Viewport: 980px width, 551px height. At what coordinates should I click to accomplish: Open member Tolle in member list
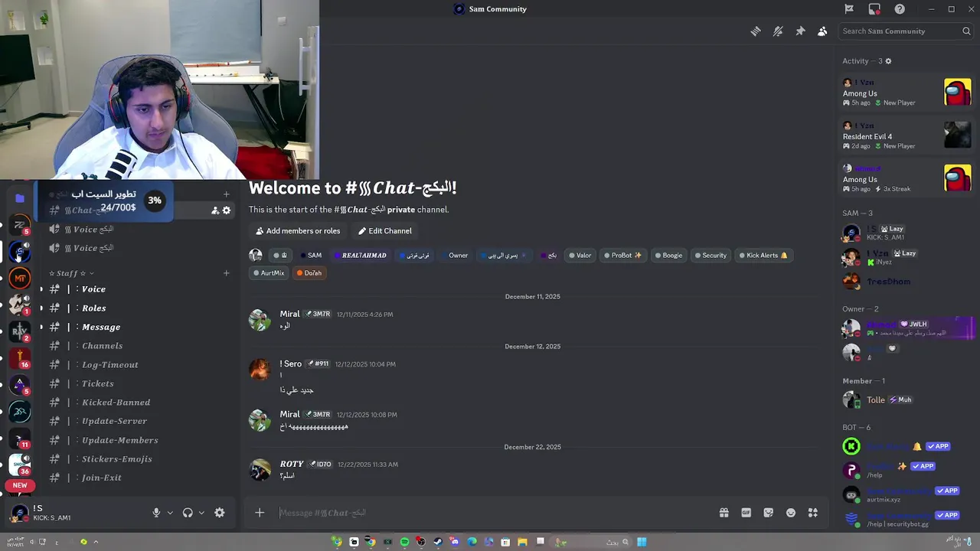point(906,399)
